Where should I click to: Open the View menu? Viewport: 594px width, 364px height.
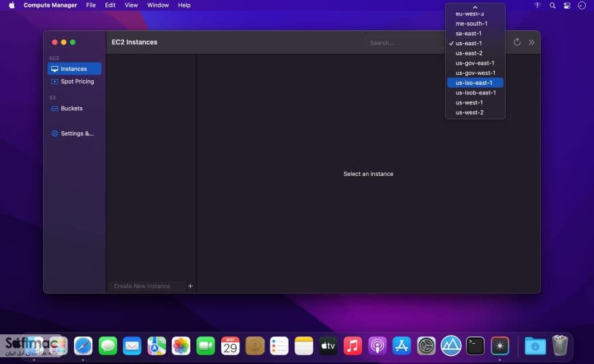[131, 5]
